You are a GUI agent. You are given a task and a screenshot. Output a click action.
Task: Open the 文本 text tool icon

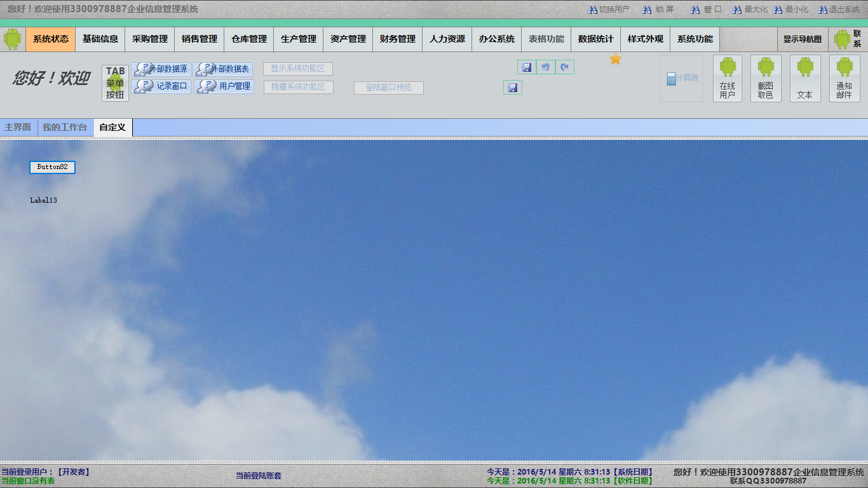(804, 78)
